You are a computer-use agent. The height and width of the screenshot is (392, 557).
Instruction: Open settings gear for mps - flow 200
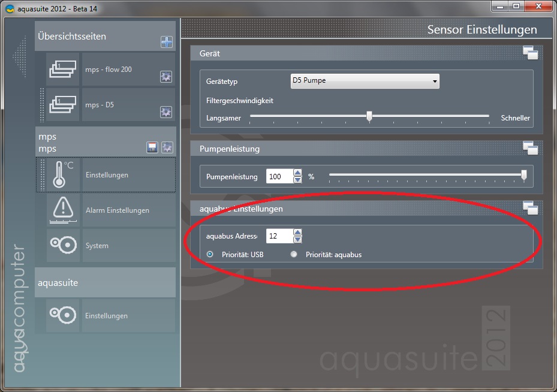(x=166, y=76)
